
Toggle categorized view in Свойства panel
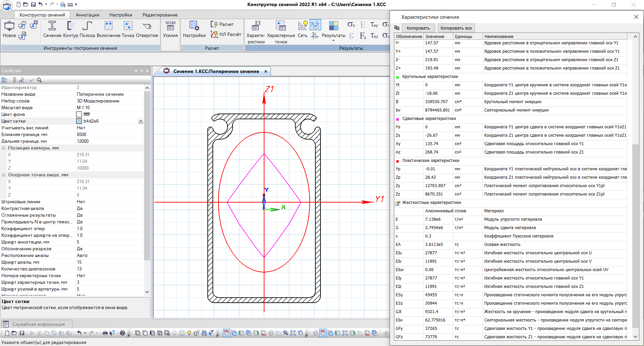click(4, 80)
